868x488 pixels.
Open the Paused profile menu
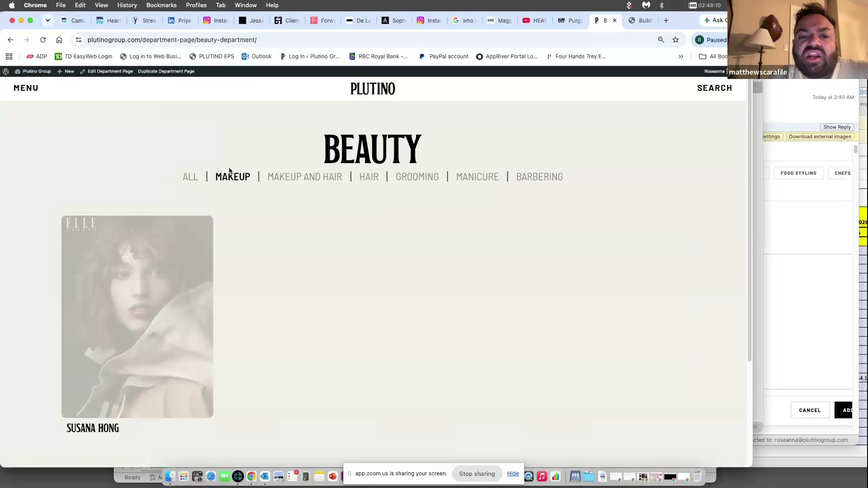[x=710, y=40]
